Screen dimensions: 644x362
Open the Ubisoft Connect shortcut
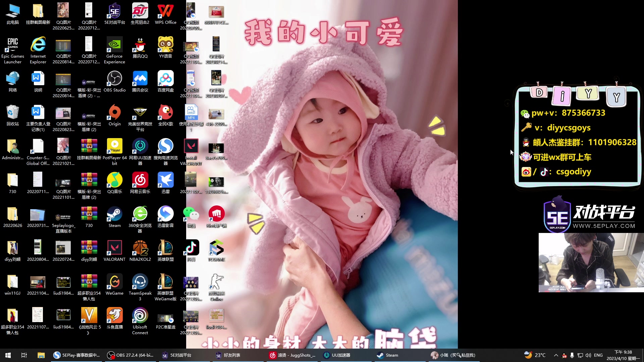(140, 321)
